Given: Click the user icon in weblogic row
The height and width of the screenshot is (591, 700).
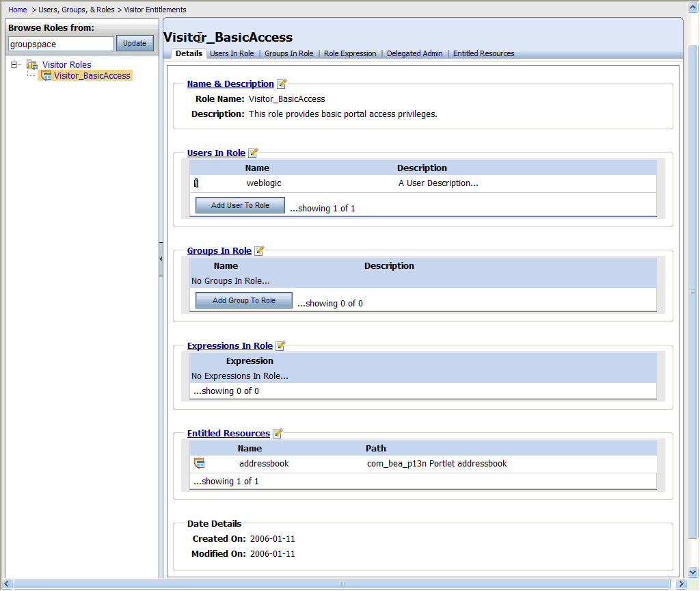Looking at the screenshot, I should 196,183.
